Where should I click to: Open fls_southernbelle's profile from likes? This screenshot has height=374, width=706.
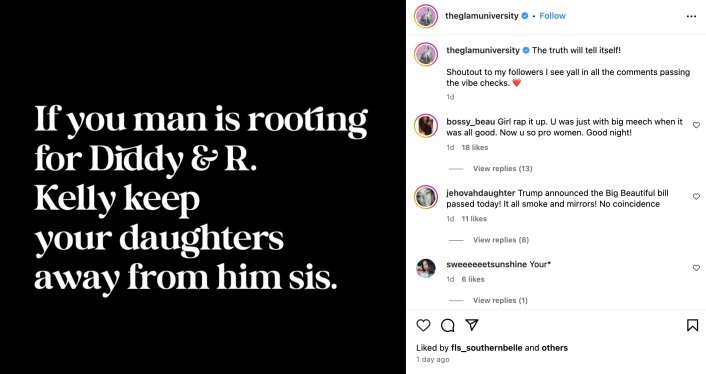tap(487, 347)
